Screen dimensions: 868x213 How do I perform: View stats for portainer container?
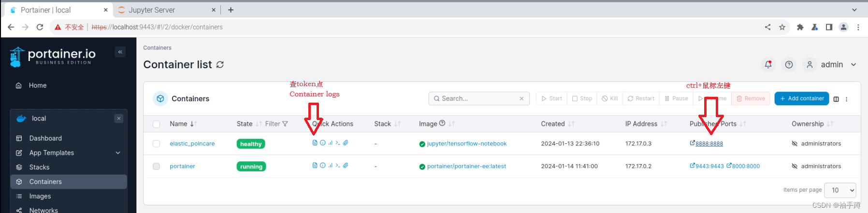pos(331,166)
